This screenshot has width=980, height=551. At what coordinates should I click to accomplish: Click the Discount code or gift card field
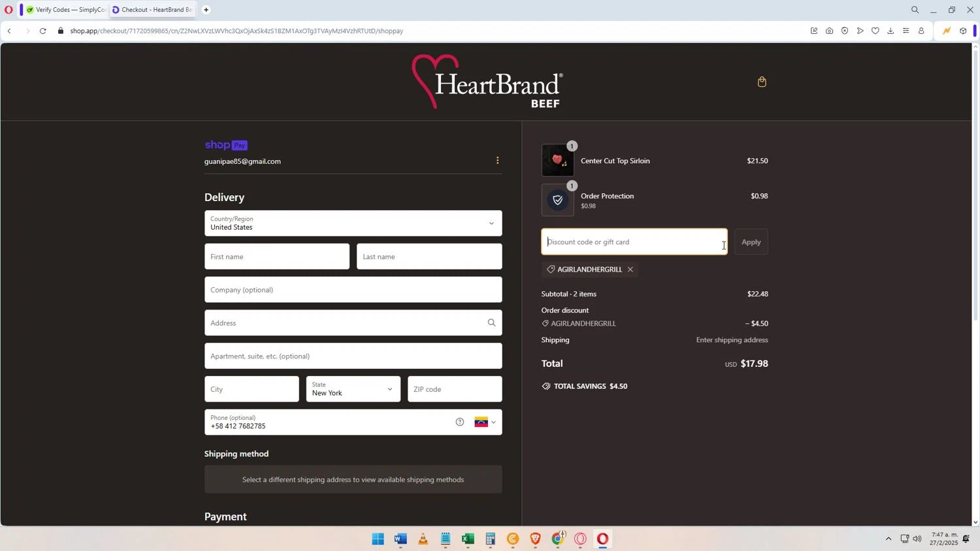tap(634, 242)
